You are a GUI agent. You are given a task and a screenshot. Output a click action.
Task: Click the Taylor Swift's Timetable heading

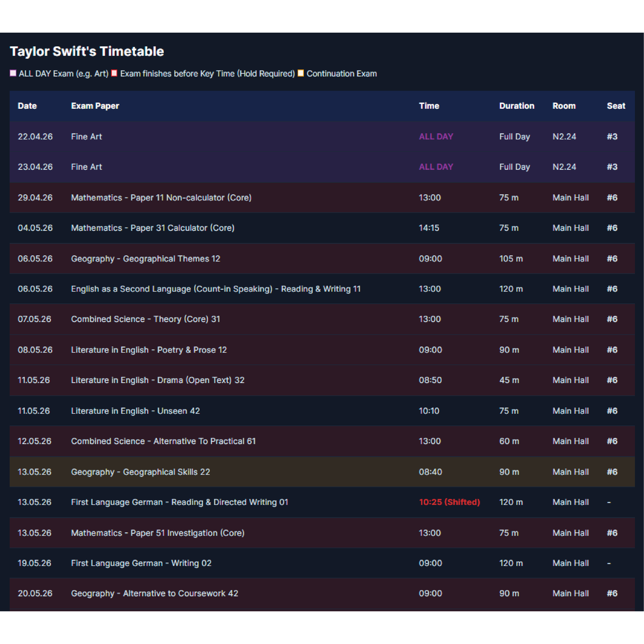(87, 51)
